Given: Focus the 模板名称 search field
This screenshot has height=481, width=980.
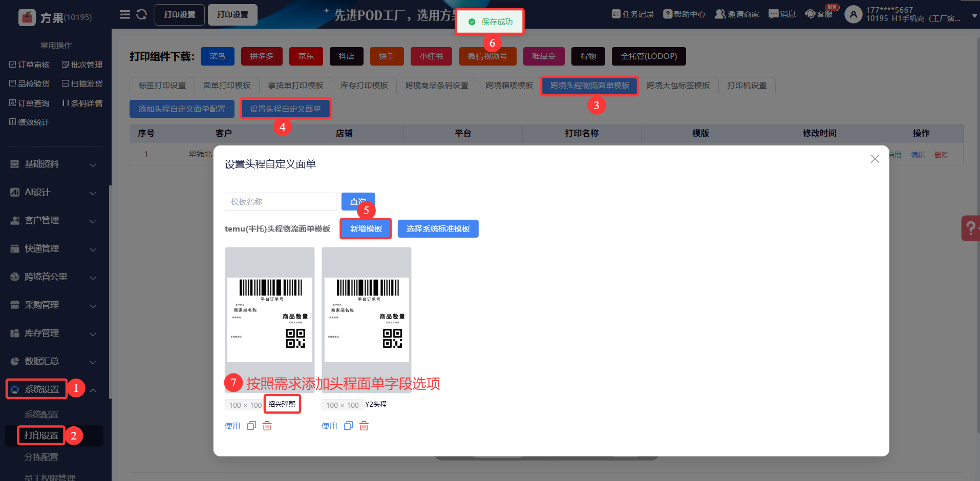Looking at the screenshot, I should pyautogui.click(x=281, y=202).
